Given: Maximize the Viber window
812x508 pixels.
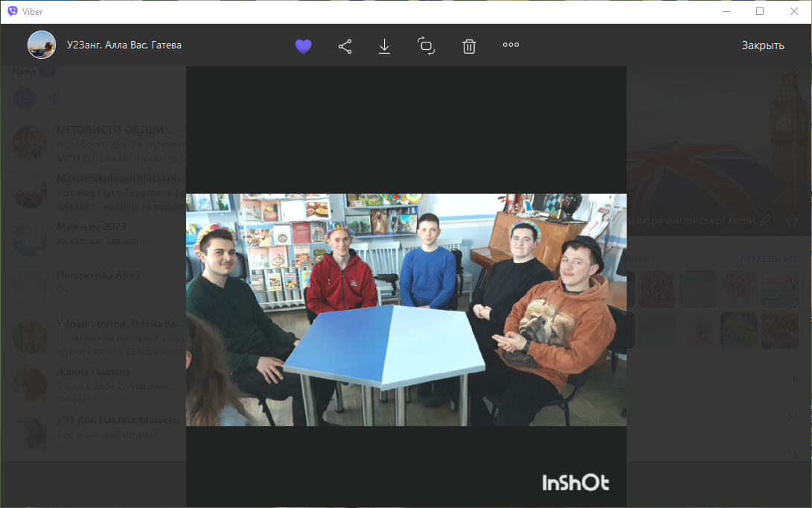Looking at the screenshot, I should 760,11.
